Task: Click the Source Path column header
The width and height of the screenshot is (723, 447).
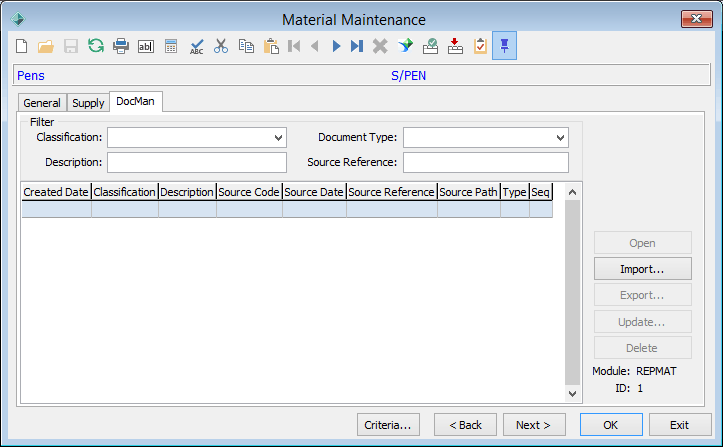Action: (468, 192)
